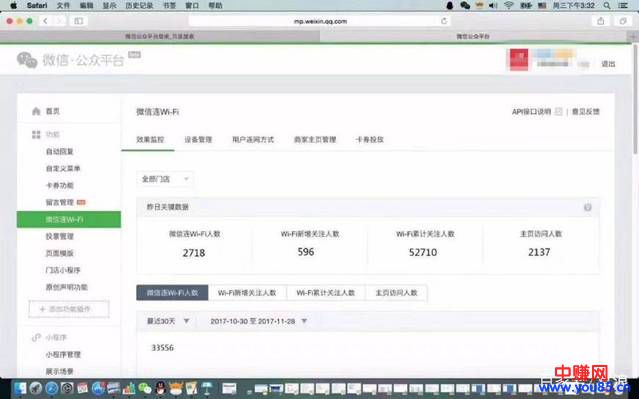Click the red account avatar
The height and width of the screenshot is (399, 639).
(x=518, y=60)
